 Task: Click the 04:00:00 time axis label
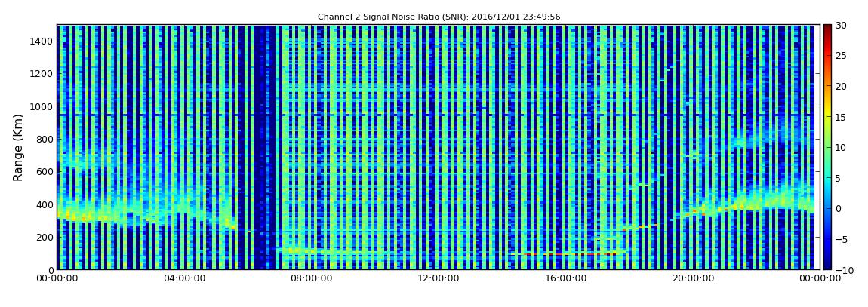[x=183, y=278]
